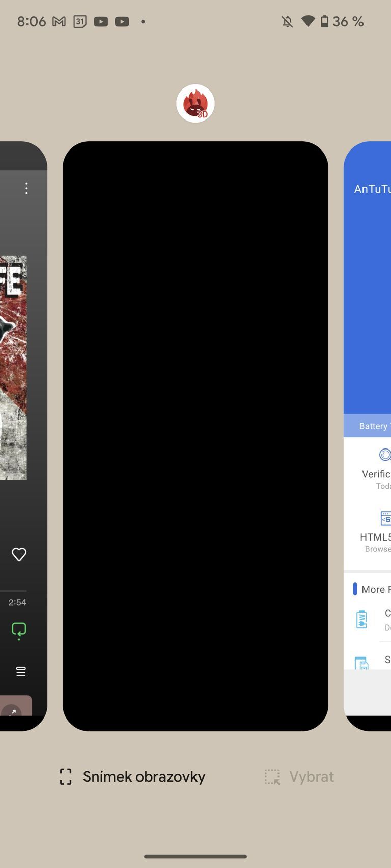Open the three-dot menu in music player card
This screenshot has width=391, height=868.
(26, 189)
